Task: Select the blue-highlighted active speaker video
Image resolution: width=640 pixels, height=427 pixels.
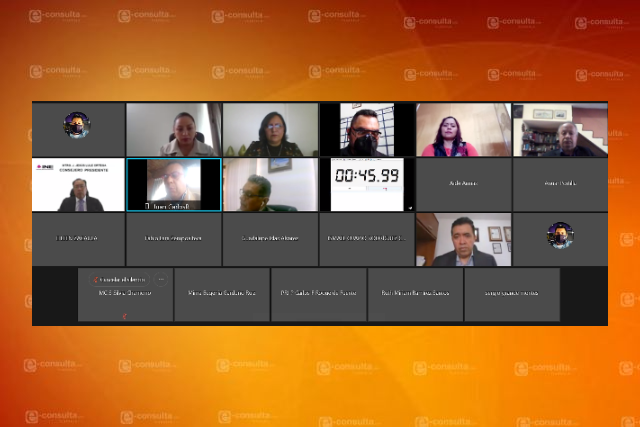Action: (x=174, y=184)
